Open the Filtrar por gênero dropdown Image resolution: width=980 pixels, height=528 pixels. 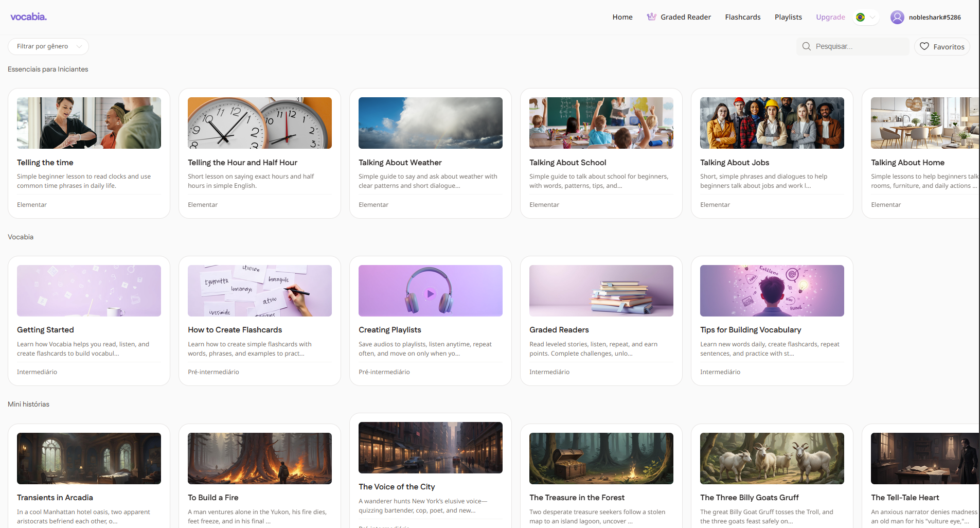pyautogui.click(x=48, y=46)
